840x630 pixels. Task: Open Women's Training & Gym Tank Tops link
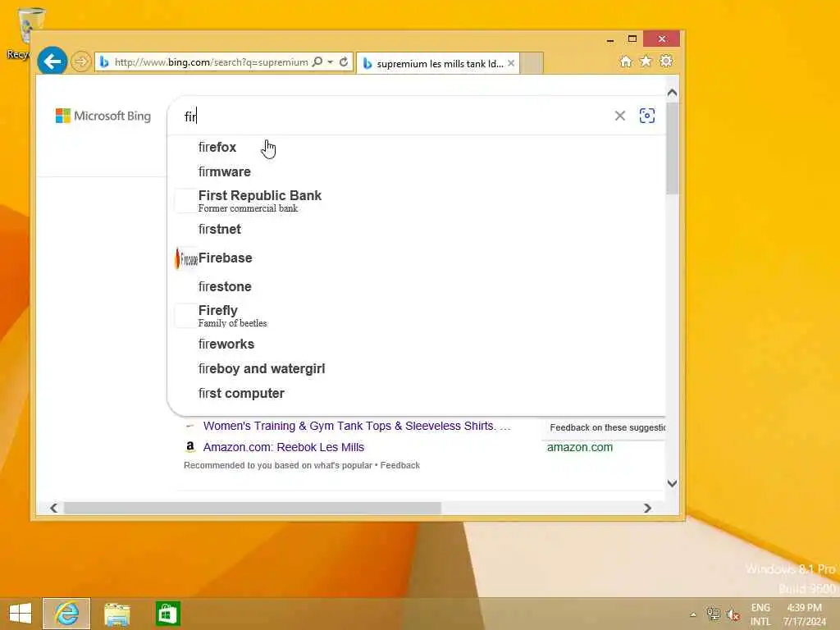click(357, 426)
